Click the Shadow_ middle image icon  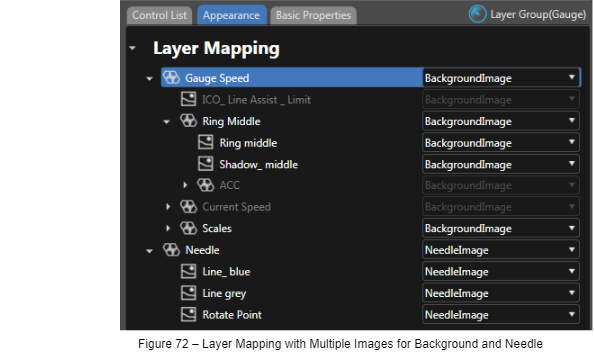(x=205, y=164)
